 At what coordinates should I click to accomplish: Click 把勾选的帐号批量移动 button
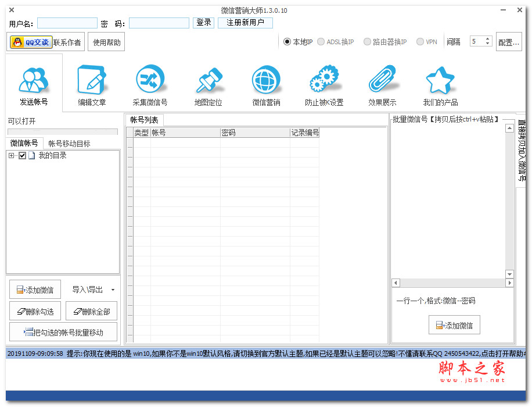pos(63,332)
